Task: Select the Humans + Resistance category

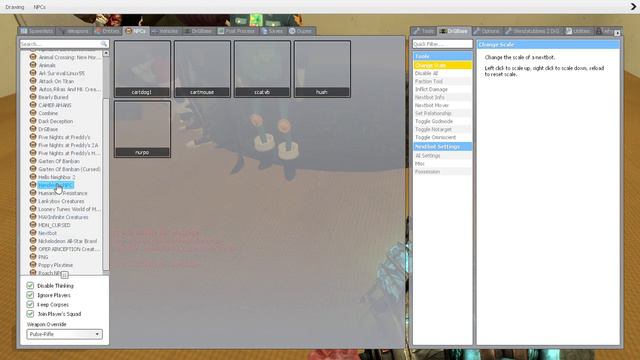Action: [x=62, y=193]
